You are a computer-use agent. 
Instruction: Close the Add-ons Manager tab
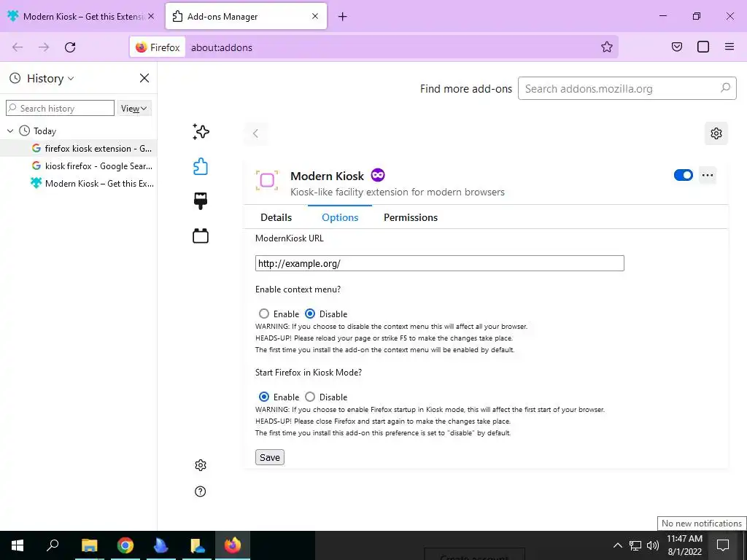315,16
